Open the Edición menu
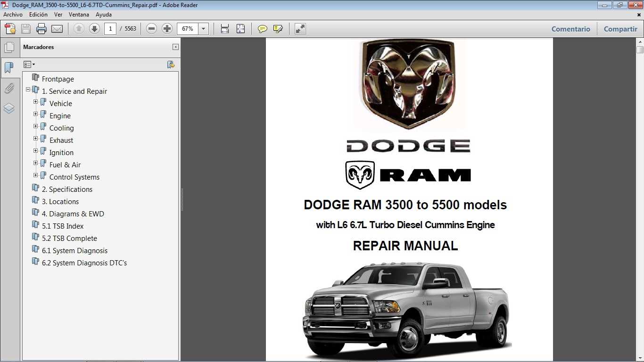 (39, 15)
